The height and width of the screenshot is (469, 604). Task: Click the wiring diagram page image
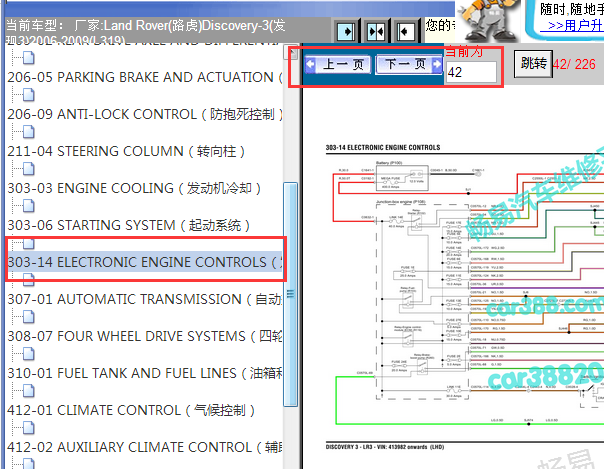coord(464,296)
